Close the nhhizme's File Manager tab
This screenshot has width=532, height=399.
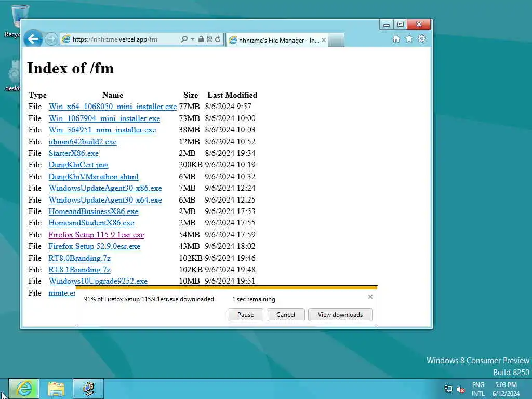tap(324, 40)
